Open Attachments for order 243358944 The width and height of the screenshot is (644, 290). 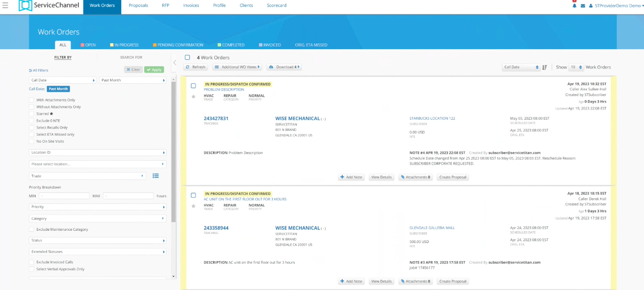415,281
